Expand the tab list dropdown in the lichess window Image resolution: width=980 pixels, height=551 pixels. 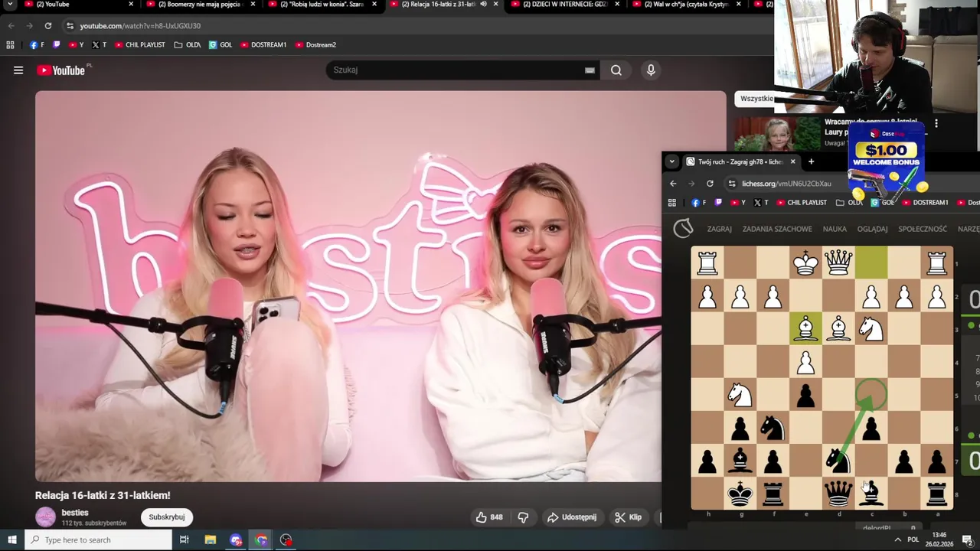671,161
